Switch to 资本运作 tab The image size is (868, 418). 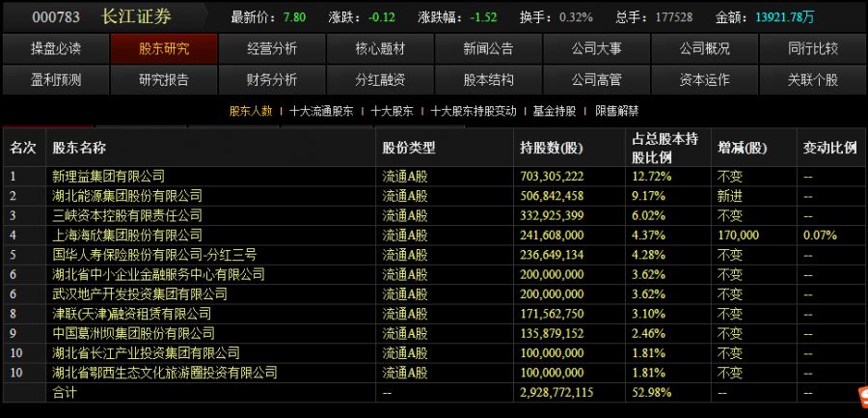(x=705, y=80)
